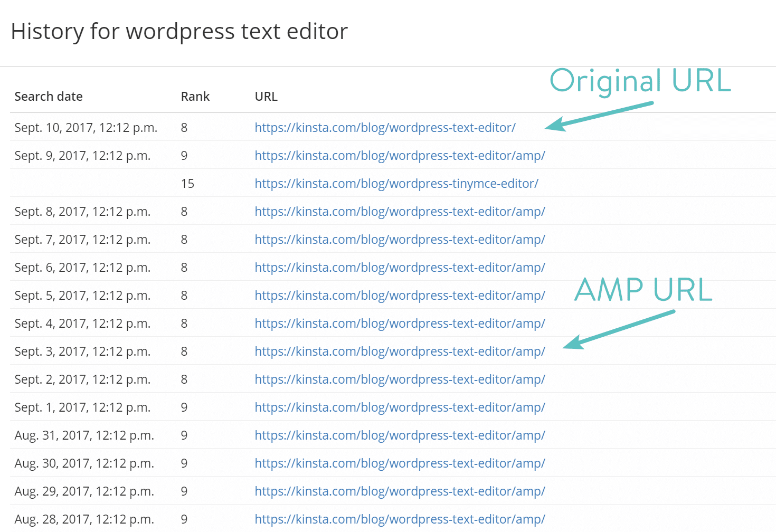Screen dimensions: 776x532
Task: Sort by the Search date column header
Action: coord(48,96)
